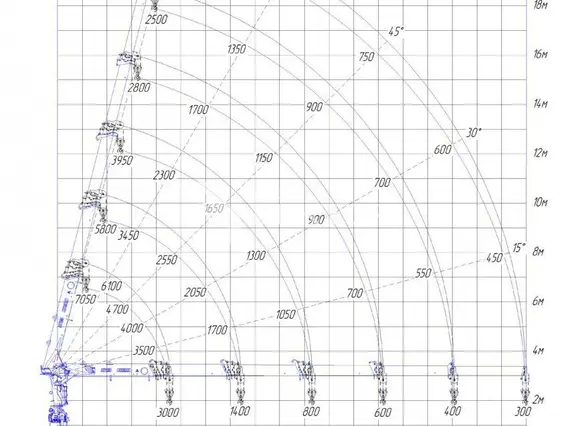Click the 2300 load capacity value

click(164, 175)
